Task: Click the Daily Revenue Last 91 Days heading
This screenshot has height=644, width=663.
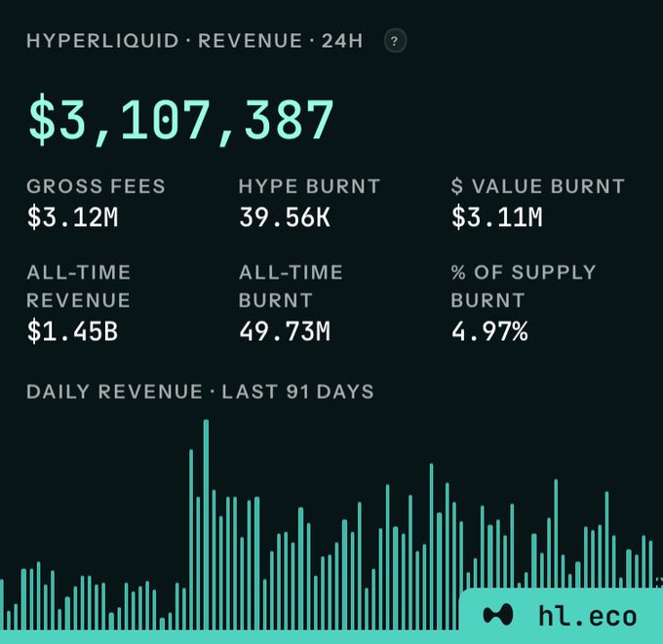Action: coord(200,392)
